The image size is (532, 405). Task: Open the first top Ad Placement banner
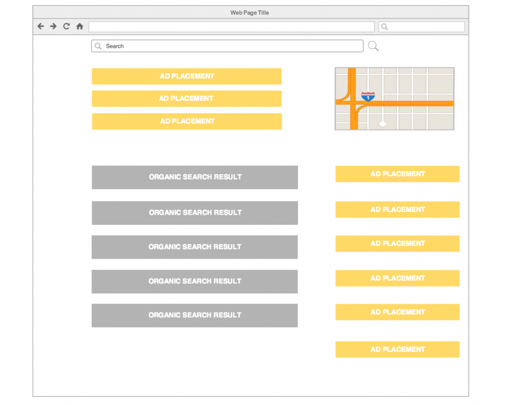[187, 76]
